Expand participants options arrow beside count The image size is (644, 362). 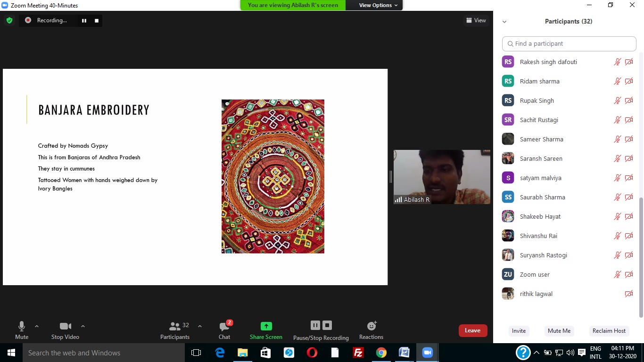[199, 326]
